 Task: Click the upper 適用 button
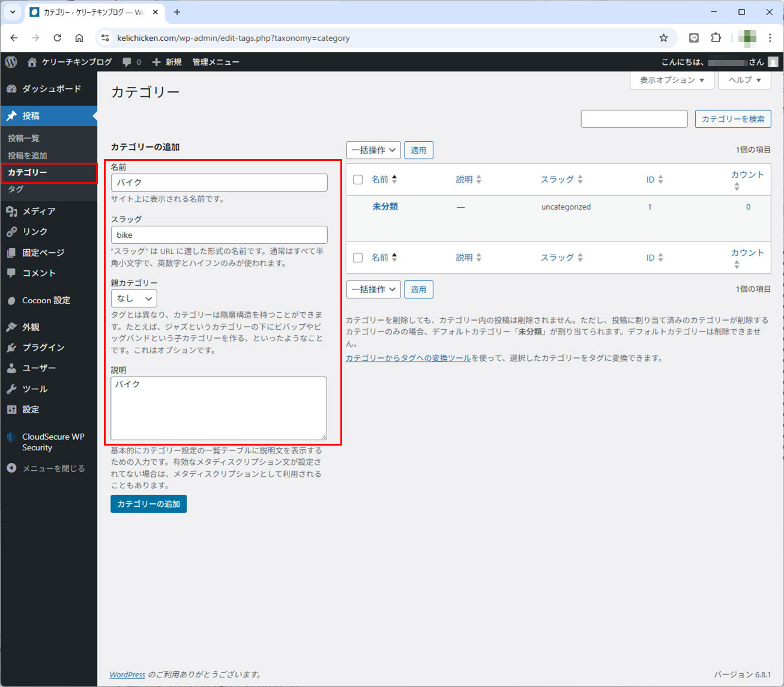[418, 150]
